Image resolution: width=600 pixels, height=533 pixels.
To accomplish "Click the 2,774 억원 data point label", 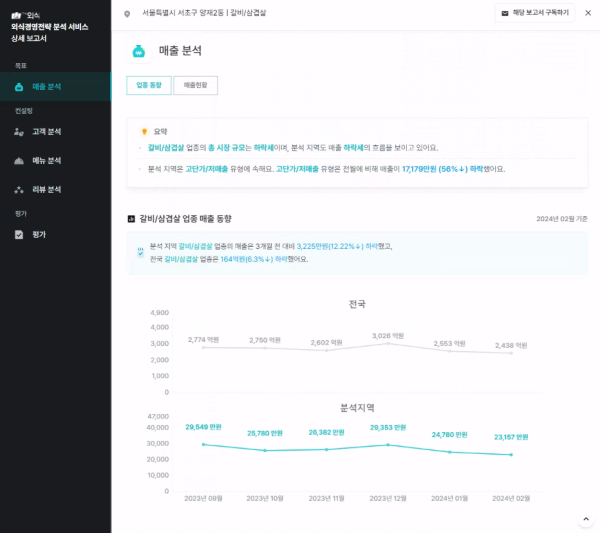I will (x=203, y=340).
